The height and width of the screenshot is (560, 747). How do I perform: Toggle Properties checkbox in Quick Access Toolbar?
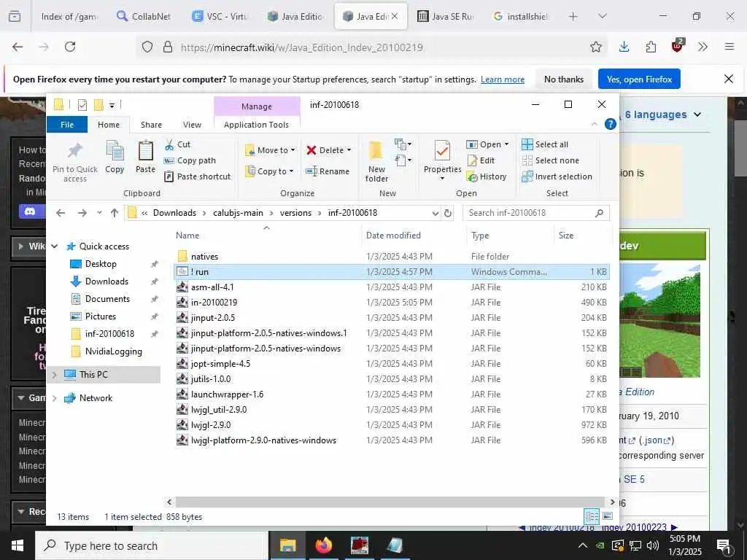pos(82,105)
